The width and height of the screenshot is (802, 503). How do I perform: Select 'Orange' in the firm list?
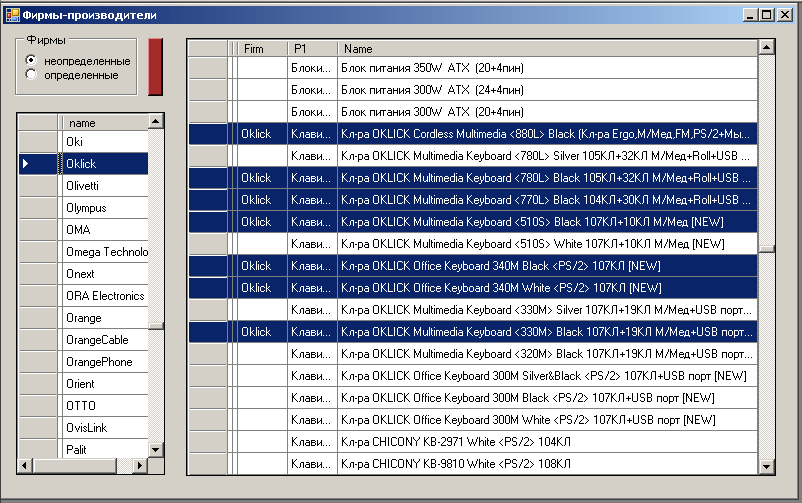tap(103, 318)
